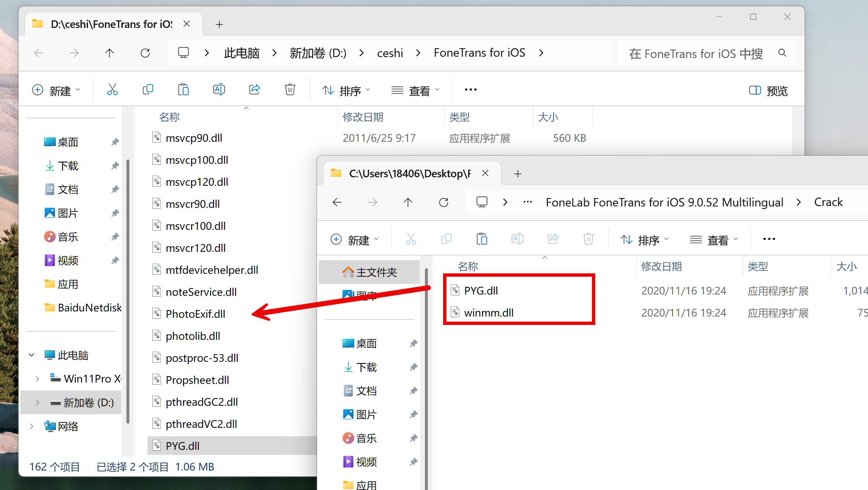Click the ceshi breadcrumb in the address bar

pyautogui.click(x=390, y=53)
